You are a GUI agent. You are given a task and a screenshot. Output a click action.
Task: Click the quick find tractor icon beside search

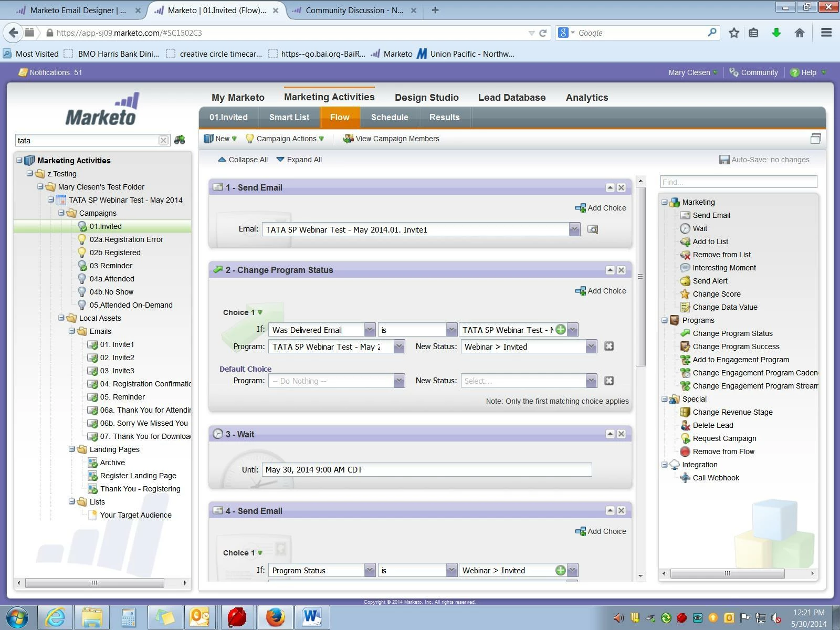pyautogui.click(x=180, y=140)
